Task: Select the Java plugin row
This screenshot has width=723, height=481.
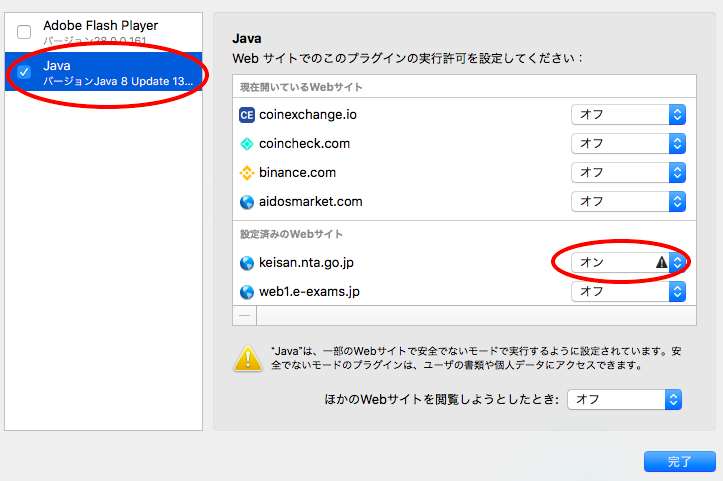Action: tap(103, 71)
